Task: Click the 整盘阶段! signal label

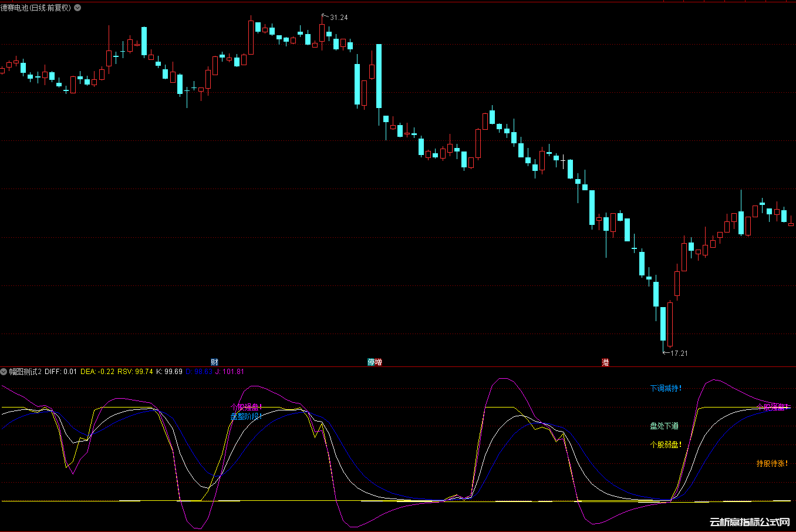Action: 246,416
